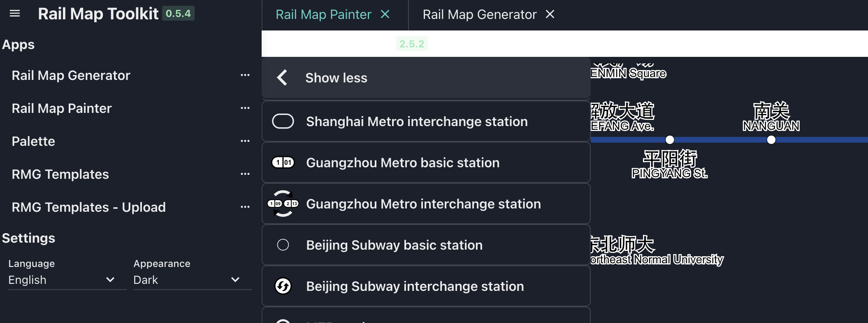Click the NANGUAN station marker on the map
The image size is (868, 323).
pyautogui.click(x=771, y=140)
